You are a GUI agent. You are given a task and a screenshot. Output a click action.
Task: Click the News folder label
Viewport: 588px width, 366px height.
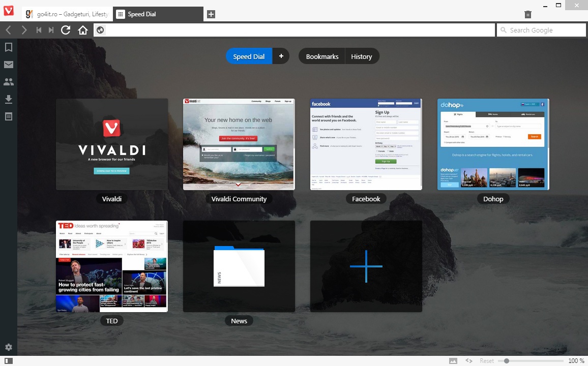(239, 321)
